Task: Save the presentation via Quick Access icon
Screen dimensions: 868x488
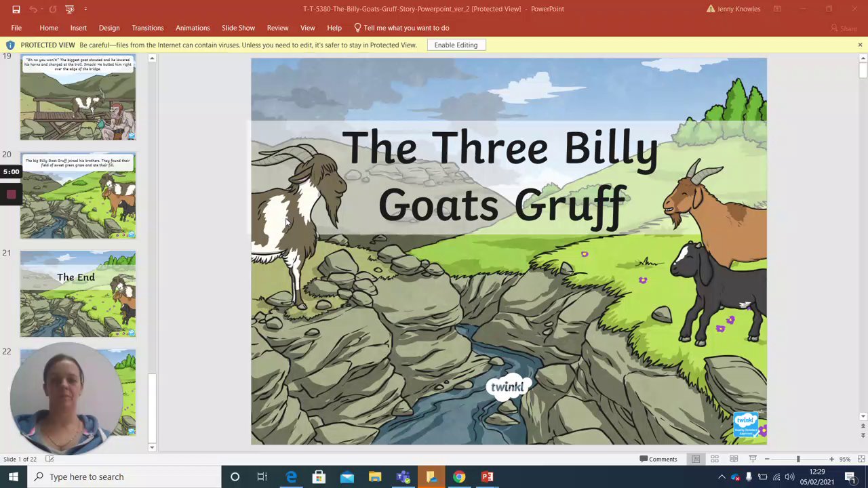Action: (16, 9)
